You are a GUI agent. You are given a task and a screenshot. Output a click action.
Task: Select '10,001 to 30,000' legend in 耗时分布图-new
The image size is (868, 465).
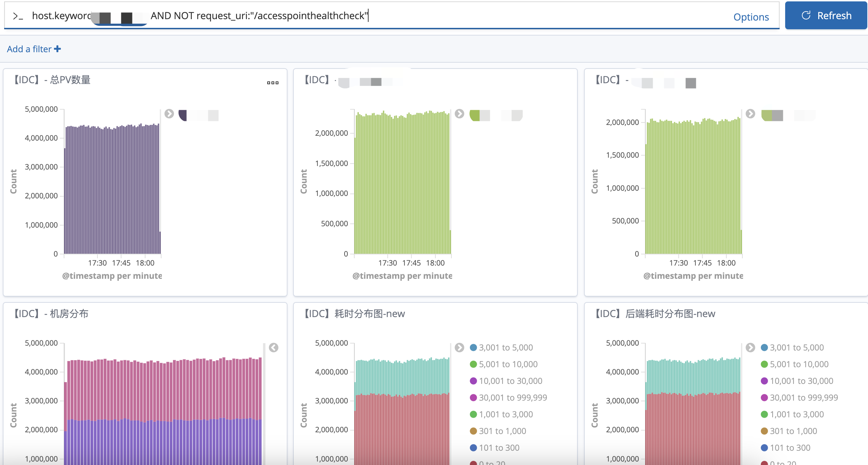point(506,381)
